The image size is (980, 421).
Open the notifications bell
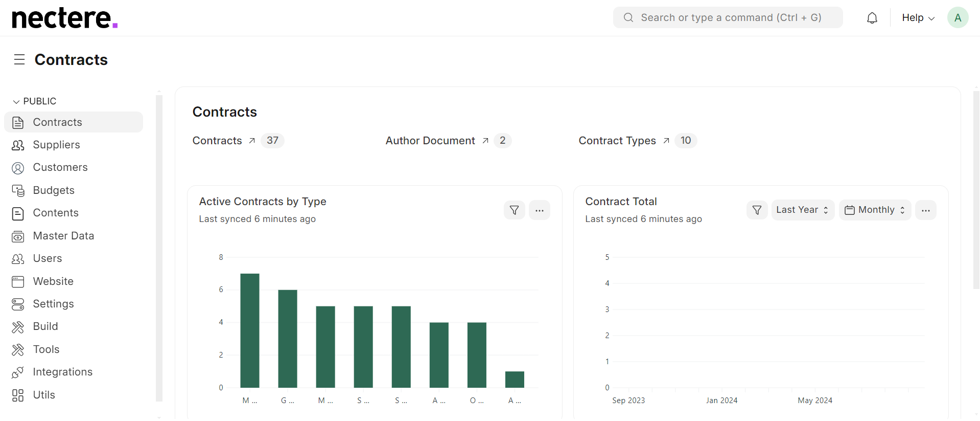tap(872, 18)
